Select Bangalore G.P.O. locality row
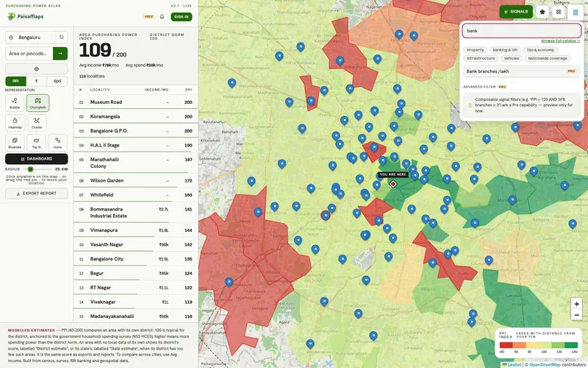The height and width of the screenshot is (368, 588). pyautogui.click(x=135, y=131)
